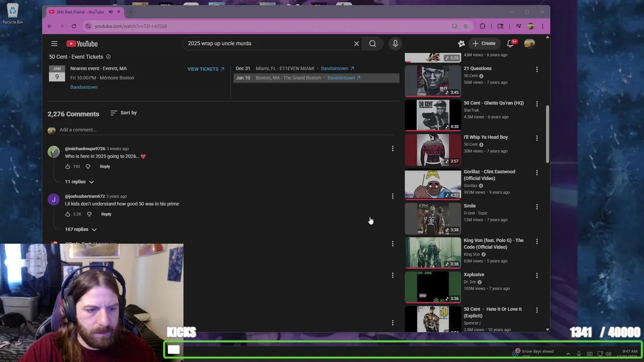644x362 pixels.
Task: Open the taskbar volume control
Action: tap(608, 354)
